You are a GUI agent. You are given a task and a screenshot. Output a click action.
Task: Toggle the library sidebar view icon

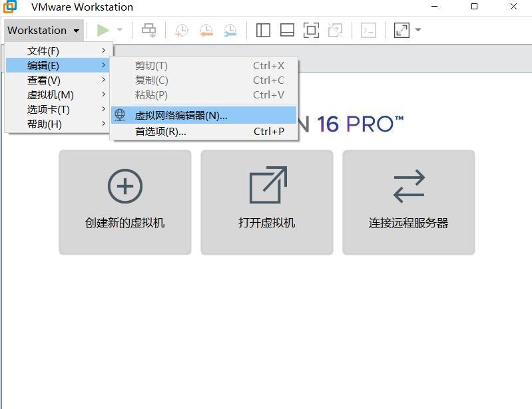[263, 30]
